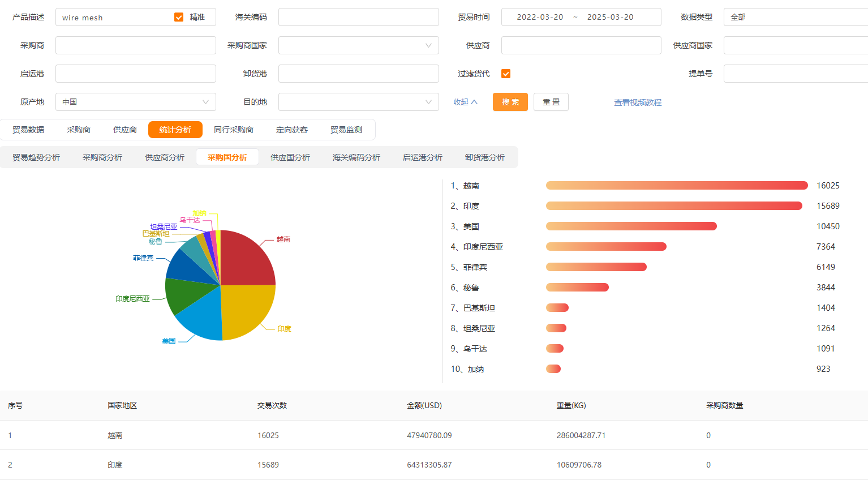Image resolution: width=868 pixels, height=480 pixels.
Task: Select the 供应国分析 sub-tab
Action: (290, 157)
